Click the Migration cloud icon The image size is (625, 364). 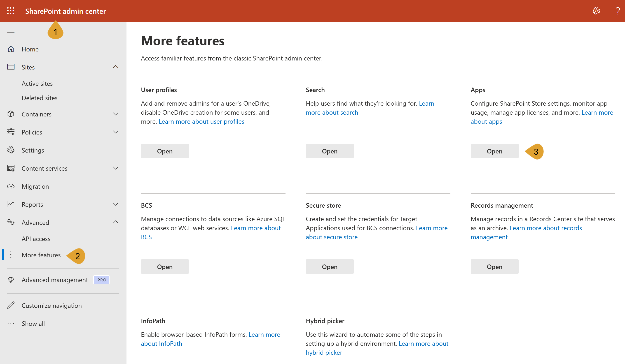[11, 186]
